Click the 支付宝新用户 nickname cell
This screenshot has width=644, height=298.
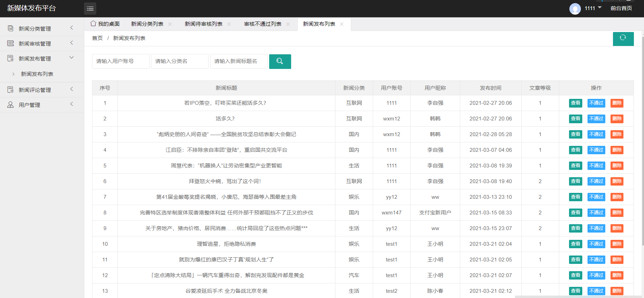click(435, 213)
